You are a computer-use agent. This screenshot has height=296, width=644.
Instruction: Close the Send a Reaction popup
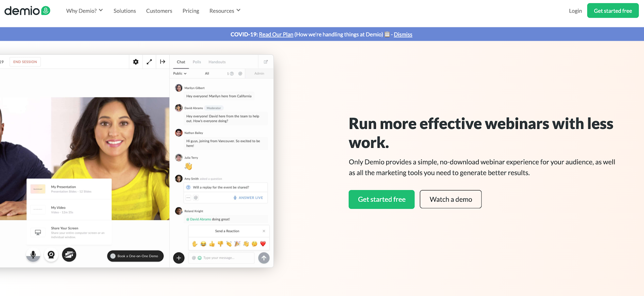pos(264,231)
